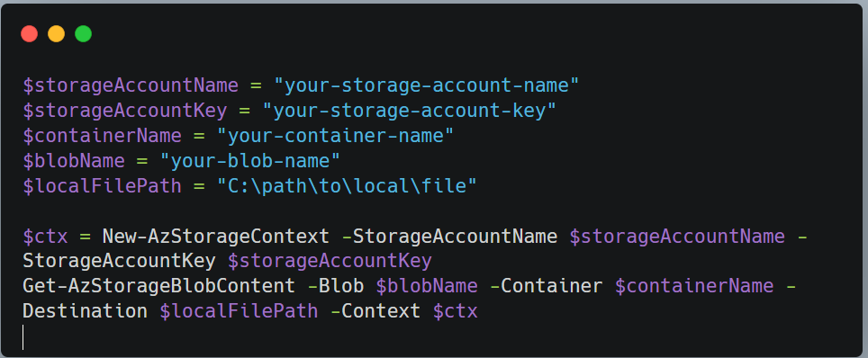
Task: Click the yellow minimize dot
Action: tap(57, 34)
